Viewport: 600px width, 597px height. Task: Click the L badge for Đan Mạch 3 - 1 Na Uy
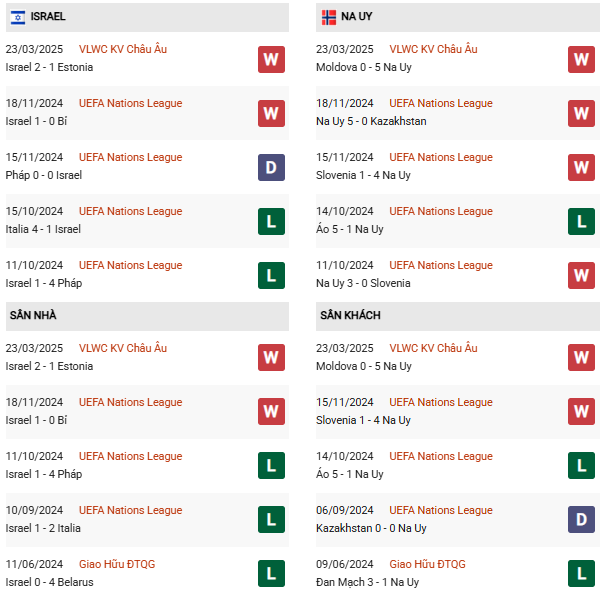(x=581, y=573)
